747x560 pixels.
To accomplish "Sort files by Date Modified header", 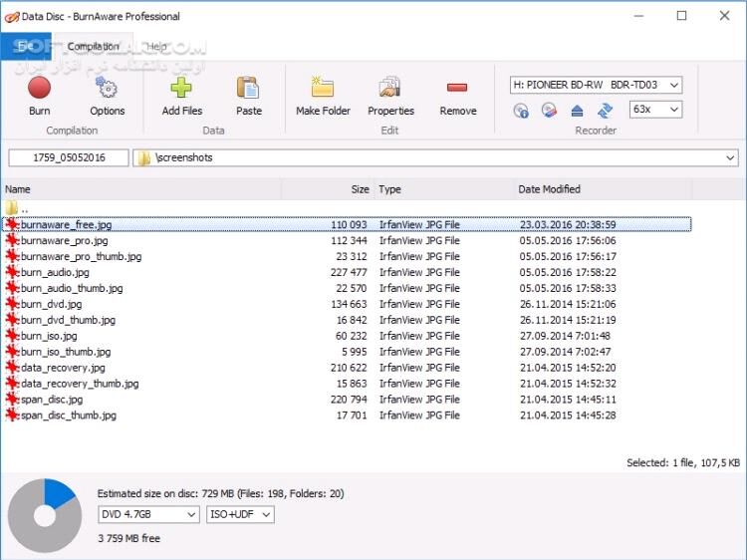I will click(549, 189).
